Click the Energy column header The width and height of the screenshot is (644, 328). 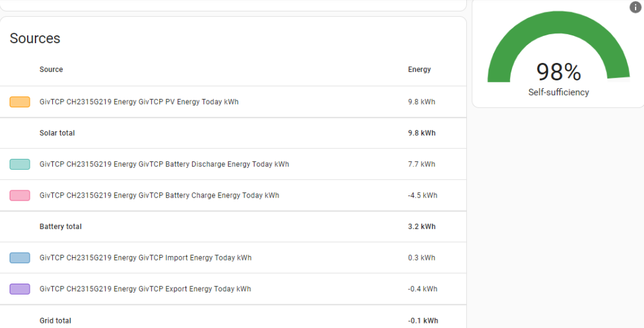pyautogui.click(x=419, y=69)
